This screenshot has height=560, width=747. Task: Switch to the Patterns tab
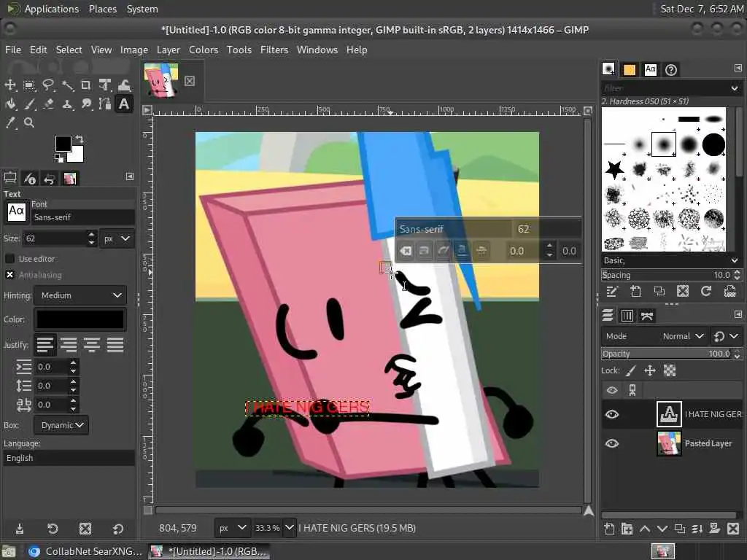630,69
